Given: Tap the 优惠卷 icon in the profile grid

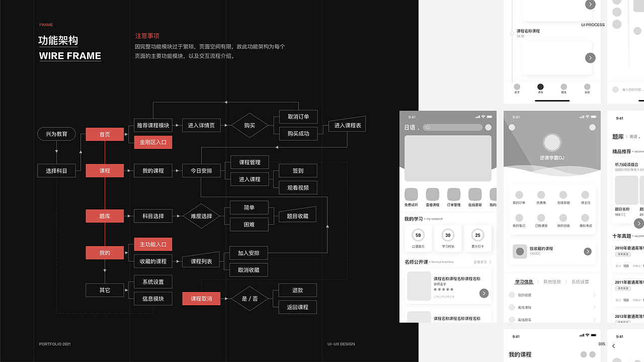Looking at the screenshot, I should click(541, 194).
